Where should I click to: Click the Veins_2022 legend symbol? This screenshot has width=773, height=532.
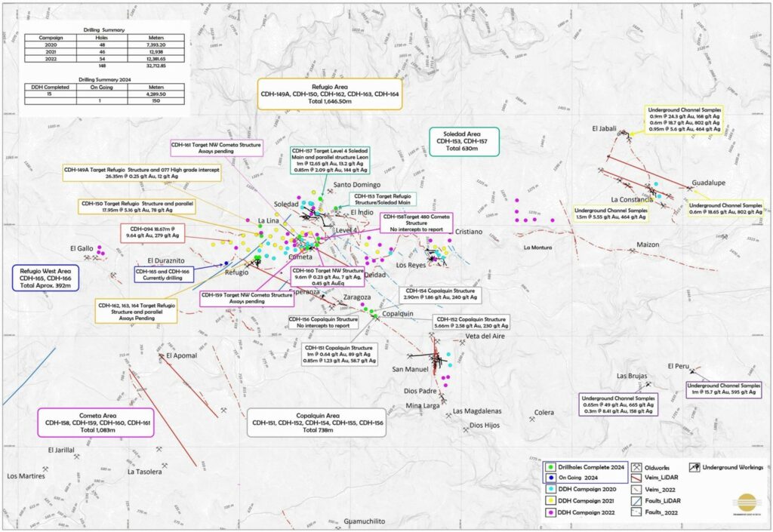(x=638, y=489)
